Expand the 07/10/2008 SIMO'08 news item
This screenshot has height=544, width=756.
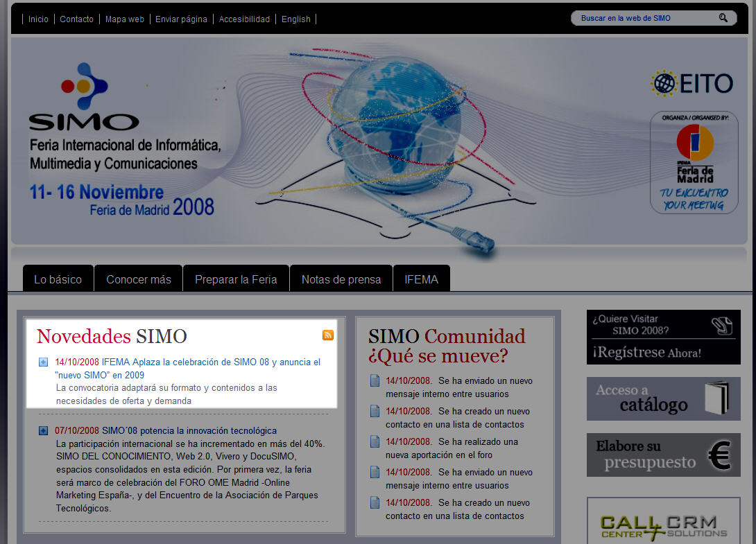click(44, 430)
